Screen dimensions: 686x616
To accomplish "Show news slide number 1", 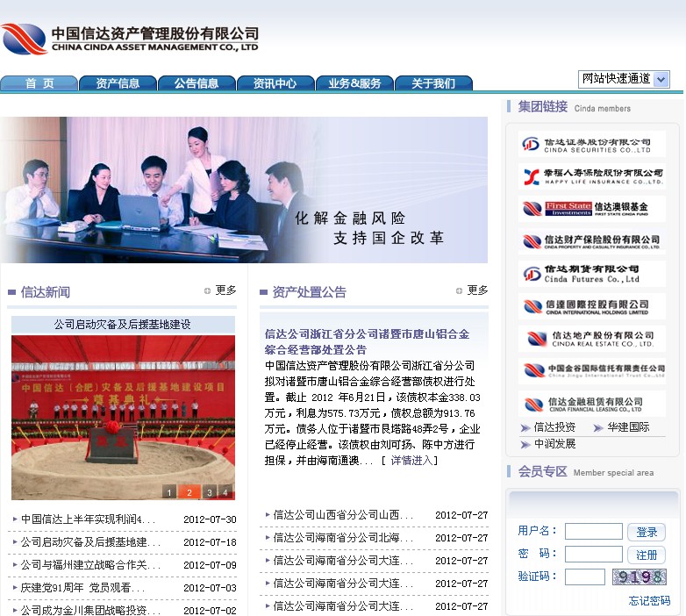I will click(169, 492).
